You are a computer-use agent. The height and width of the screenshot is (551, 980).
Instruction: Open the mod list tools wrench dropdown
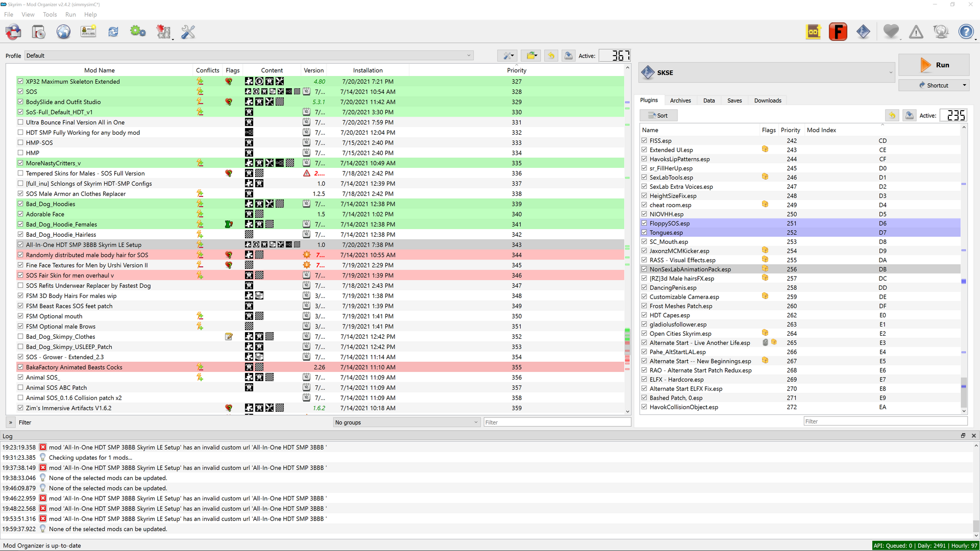507,56
